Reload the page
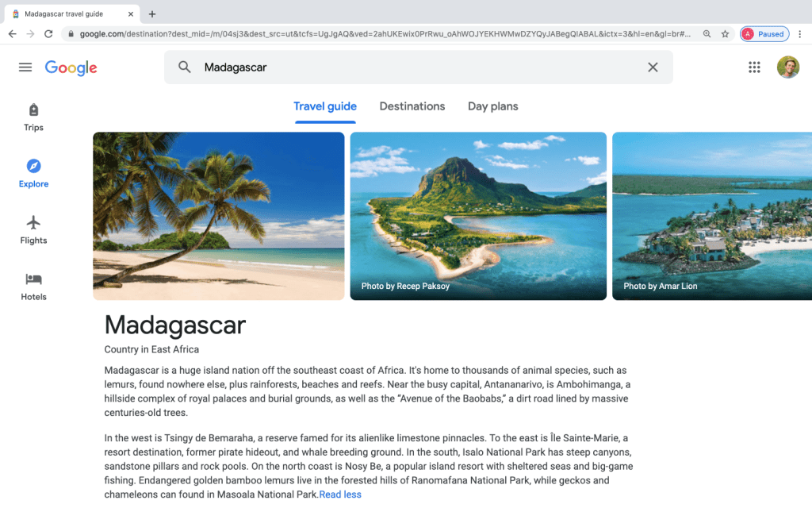Image resolution: width=812 pixels, height=508 pixels. coord(48,34)
